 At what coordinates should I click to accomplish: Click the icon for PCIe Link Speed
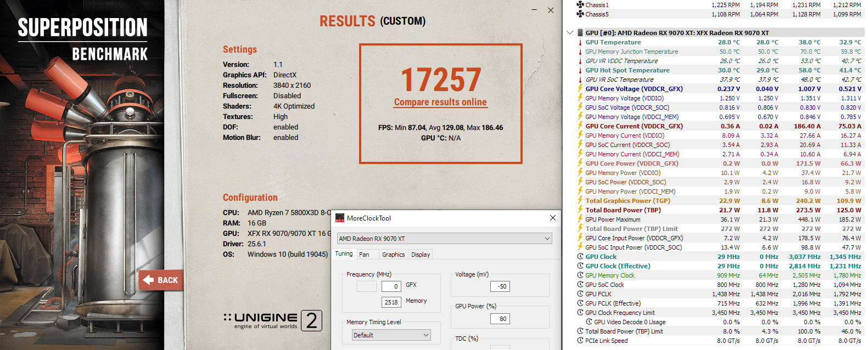[580, 341]
